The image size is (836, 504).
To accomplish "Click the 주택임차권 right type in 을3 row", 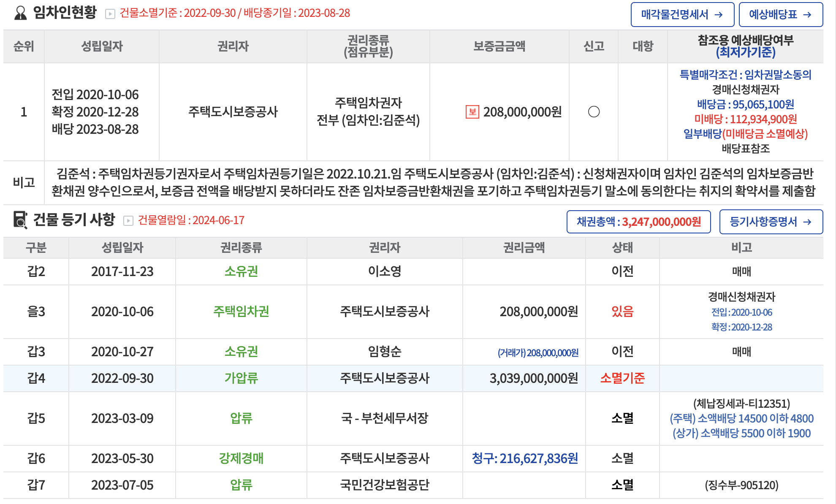I will click(241, 312).
